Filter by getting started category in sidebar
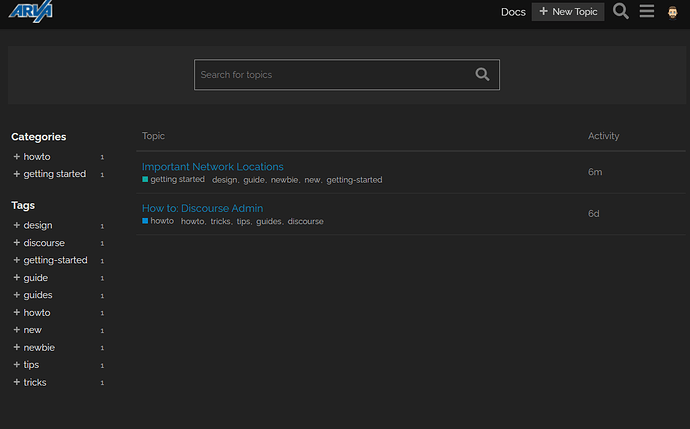690x429 pixels. click(55, 174)
